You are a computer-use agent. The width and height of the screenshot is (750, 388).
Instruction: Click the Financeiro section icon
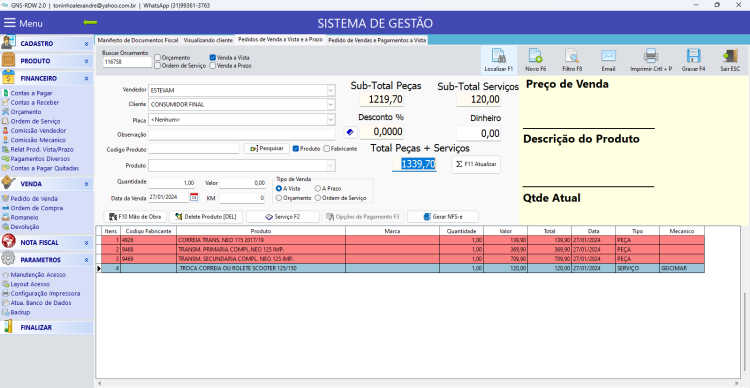(8, 78)
